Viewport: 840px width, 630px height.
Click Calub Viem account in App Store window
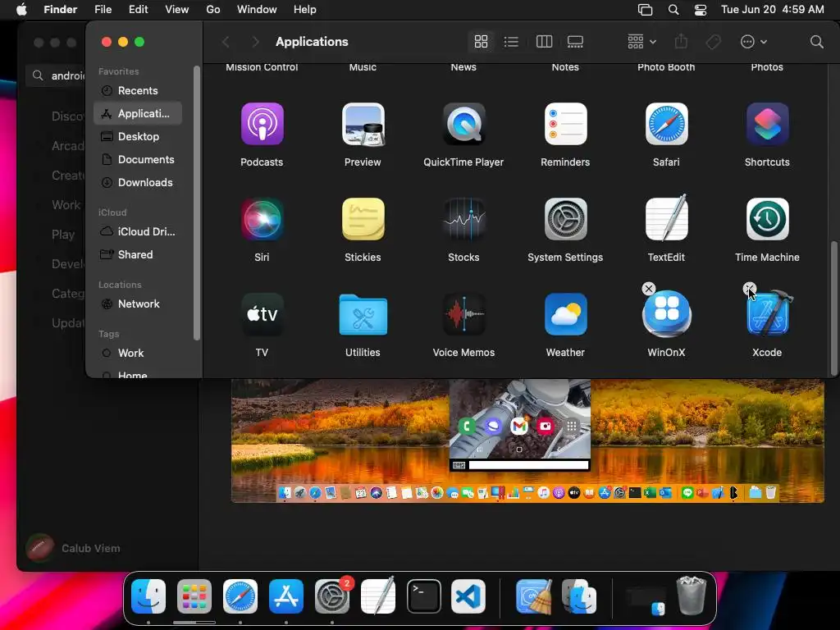point(74,549)
